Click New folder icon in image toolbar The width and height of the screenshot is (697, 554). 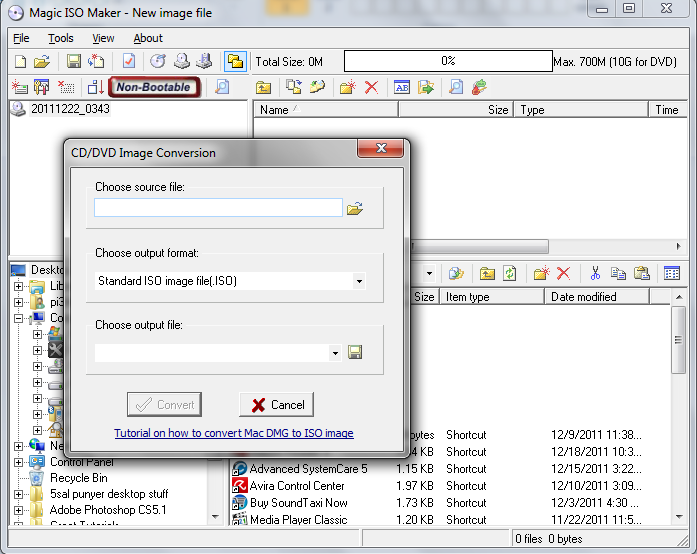tap(348, 87)
